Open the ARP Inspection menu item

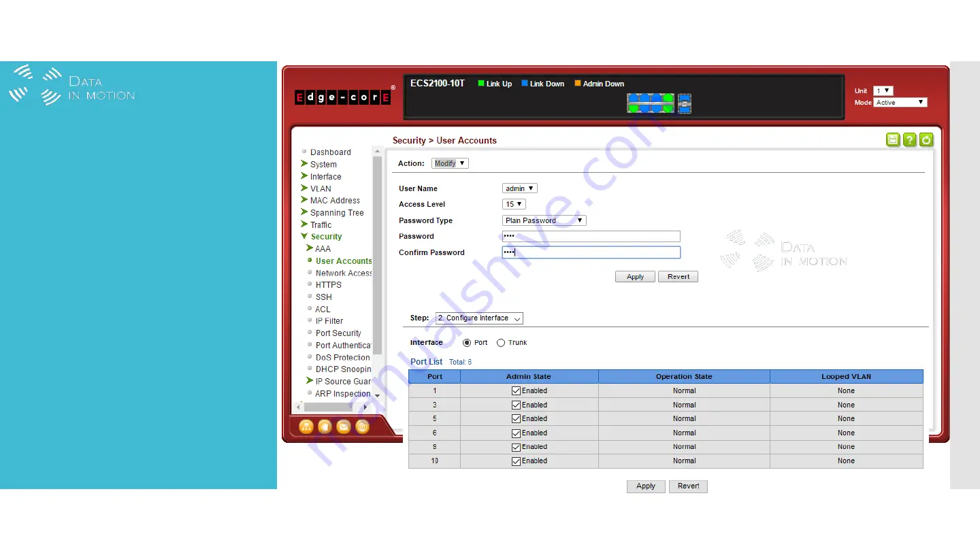(343, 394)
